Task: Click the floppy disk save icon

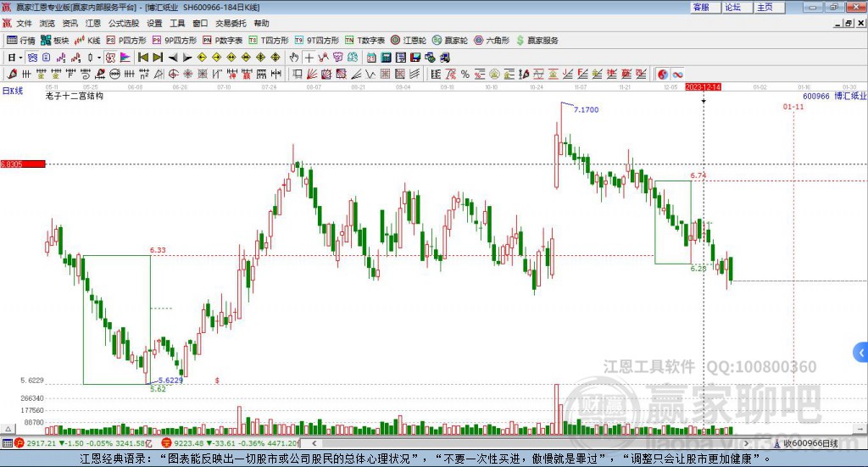Action: pyautogui.click(x=415, y=58)
